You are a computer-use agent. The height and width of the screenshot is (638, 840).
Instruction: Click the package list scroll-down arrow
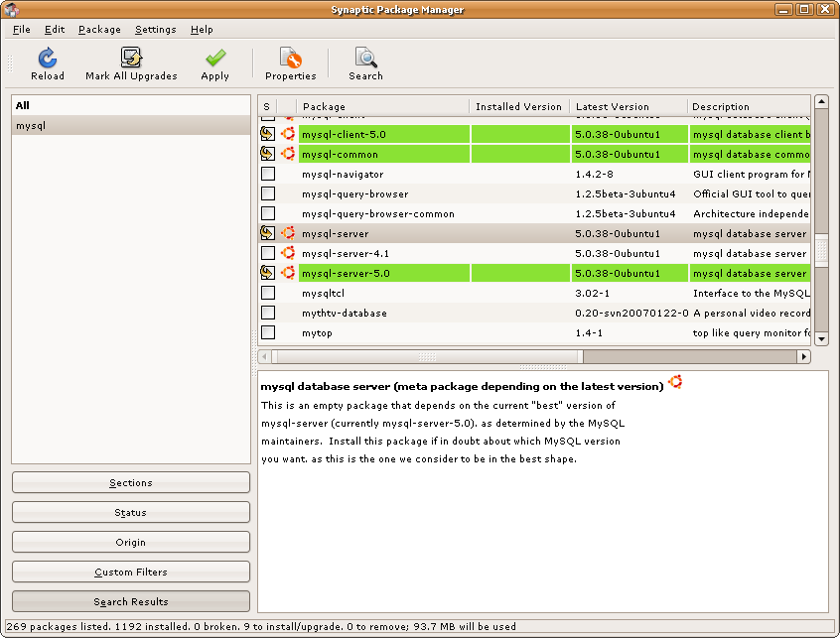[x=821, y=338]
